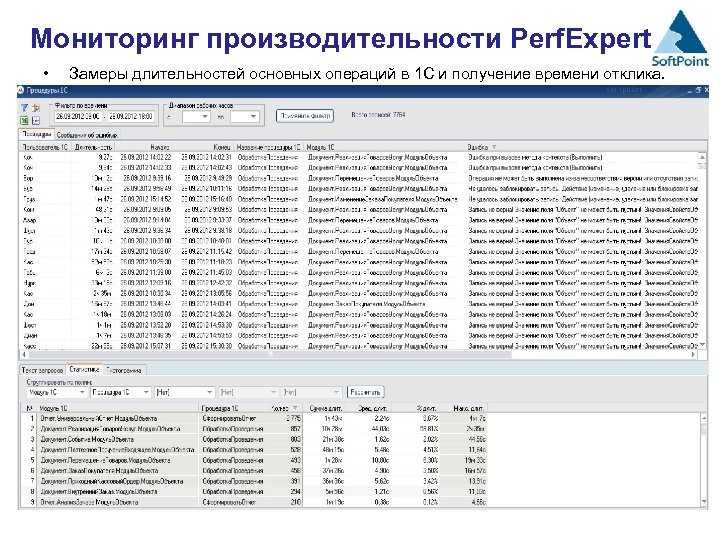Select row starting 26.09.2012 15:07:31
This screenshot has width=720, height=540.
(360, 346)
